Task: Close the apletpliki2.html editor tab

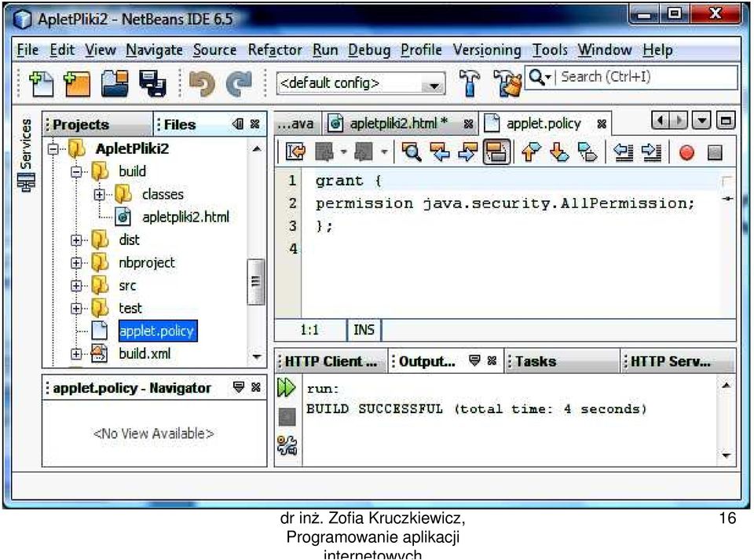Action: point(468,125)
